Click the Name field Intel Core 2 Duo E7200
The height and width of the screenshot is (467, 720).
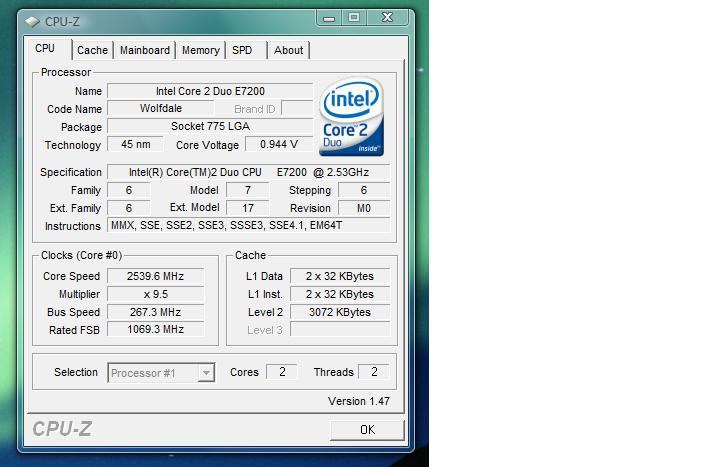click(210, 91)
